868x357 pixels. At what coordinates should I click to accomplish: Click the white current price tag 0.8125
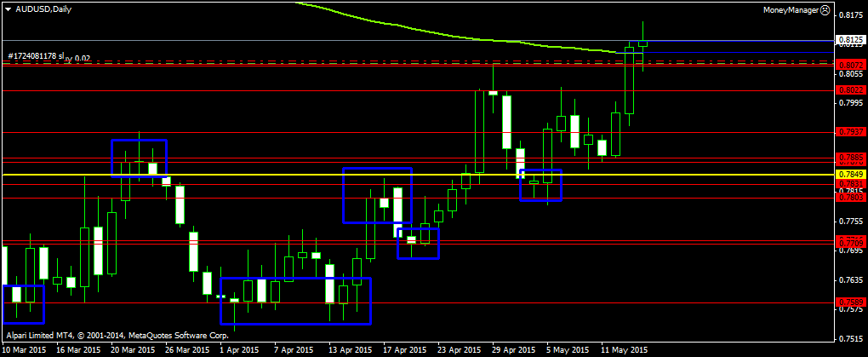851,40
